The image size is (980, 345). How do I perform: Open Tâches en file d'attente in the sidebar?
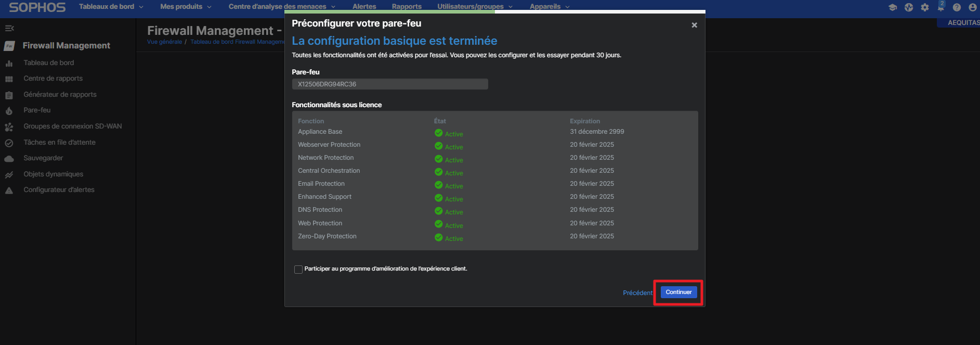point(59,143)
